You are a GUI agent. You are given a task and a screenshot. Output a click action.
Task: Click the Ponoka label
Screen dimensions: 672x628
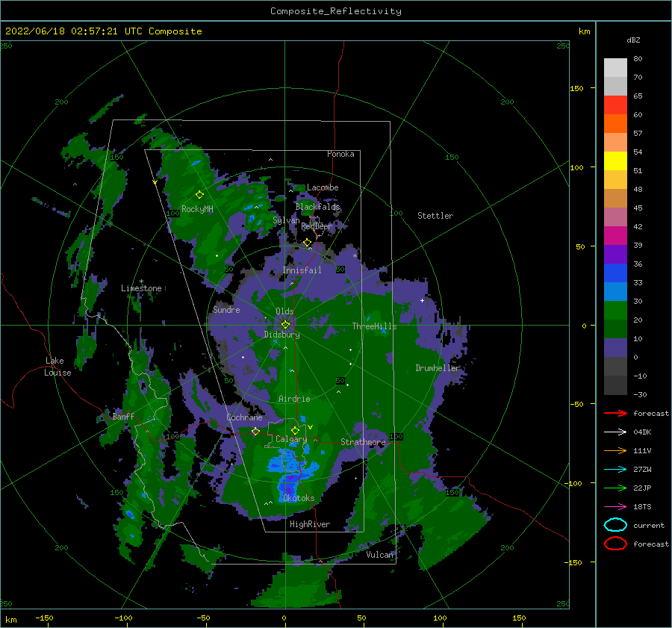tap(340, 154)
